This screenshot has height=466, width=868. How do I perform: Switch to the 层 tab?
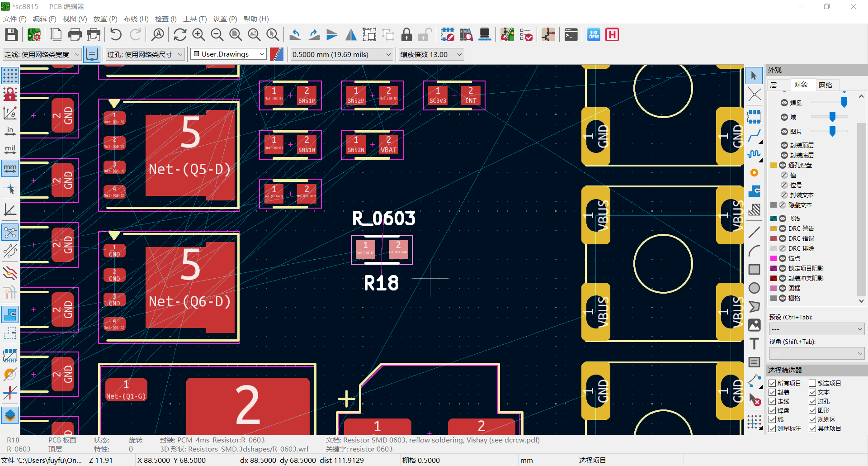point(774,85)
